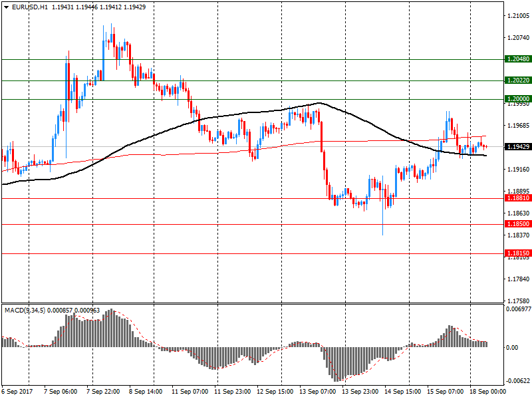Select the MACD(9,34,5) indicator label
This screenshot has height=399, width=532.
(25, 310)
